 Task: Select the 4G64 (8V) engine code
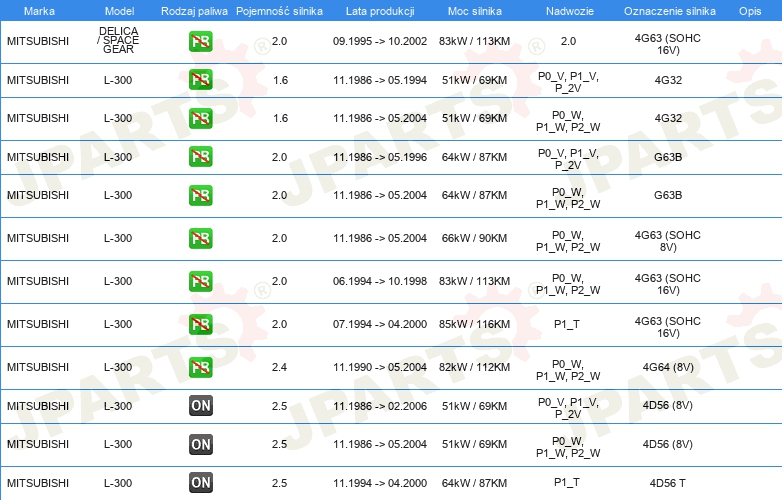[x=668, y=367]
